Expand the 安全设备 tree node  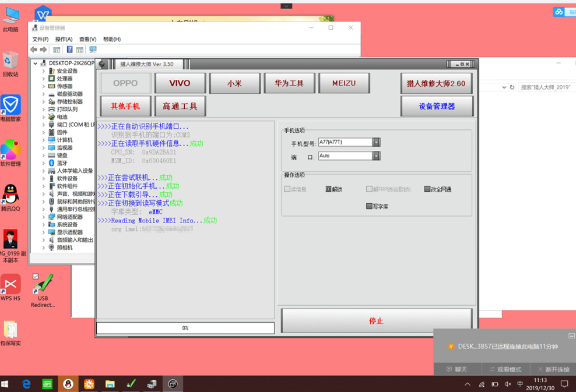coord(43,71)
